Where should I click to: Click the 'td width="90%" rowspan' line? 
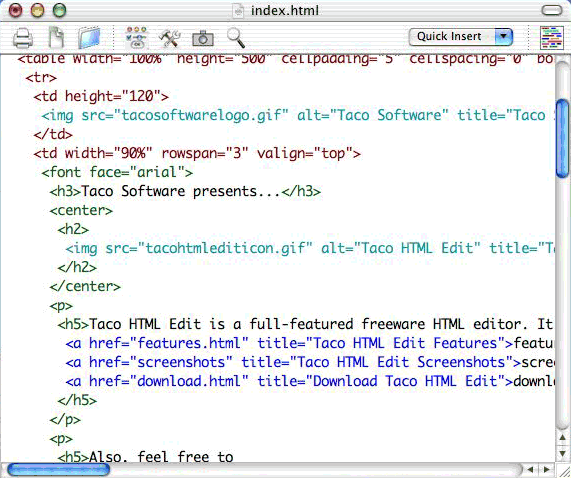(197, 153)
